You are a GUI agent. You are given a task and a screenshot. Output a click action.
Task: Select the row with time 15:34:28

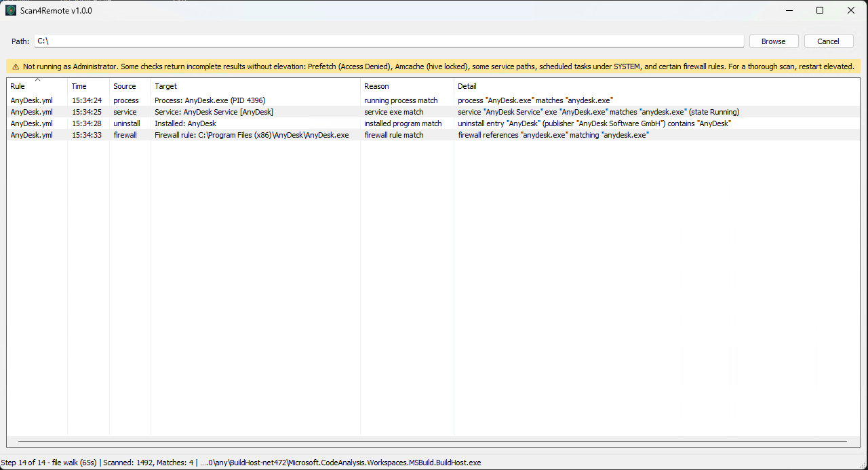click(x=433, y=123)
